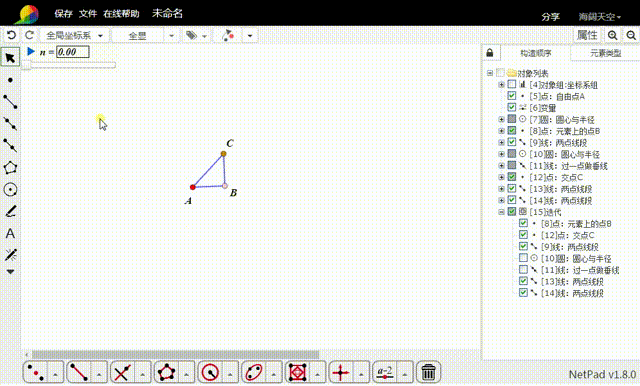Click the untitled document name
640x386 pixels.
tap(167, 13)
